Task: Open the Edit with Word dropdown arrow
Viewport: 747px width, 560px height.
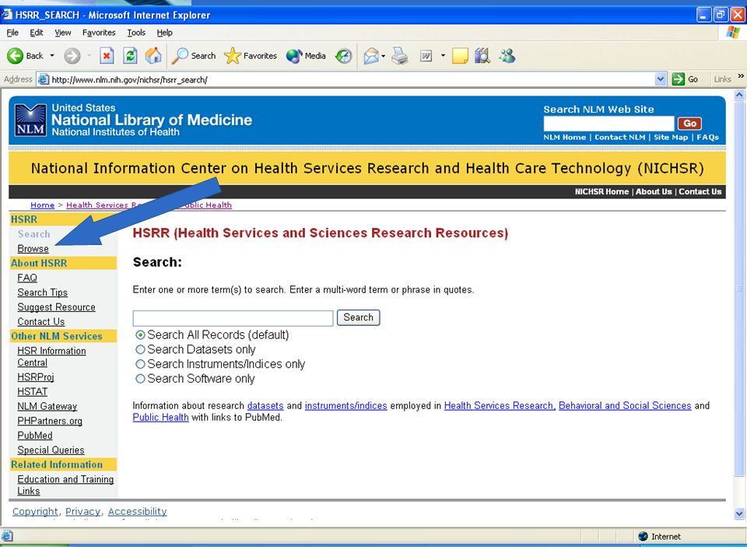Action: [x=443, y=56]
